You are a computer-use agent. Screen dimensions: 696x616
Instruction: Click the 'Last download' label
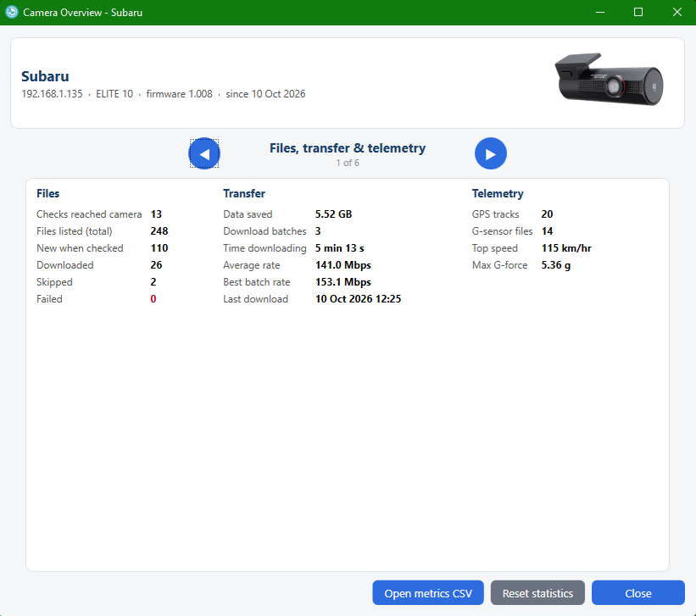click(256, 299)
